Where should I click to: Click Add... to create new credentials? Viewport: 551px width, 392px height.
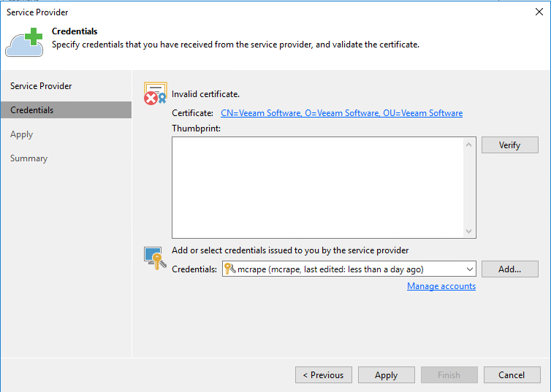509,269
